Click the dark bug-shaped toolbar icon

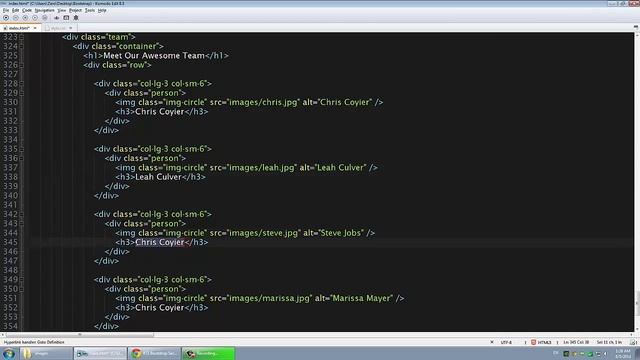(76, 18)
